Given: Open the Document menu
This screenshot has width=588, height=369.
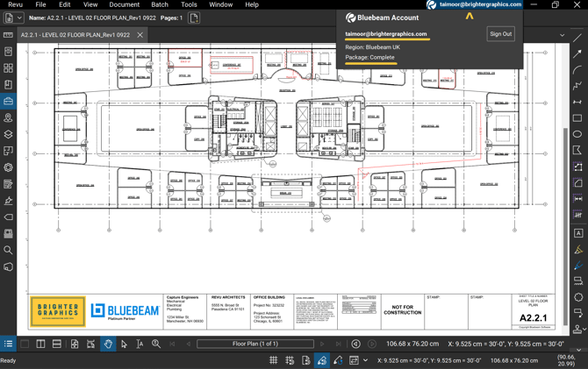Looking at the screenshot, I should [x=125, y=4].
